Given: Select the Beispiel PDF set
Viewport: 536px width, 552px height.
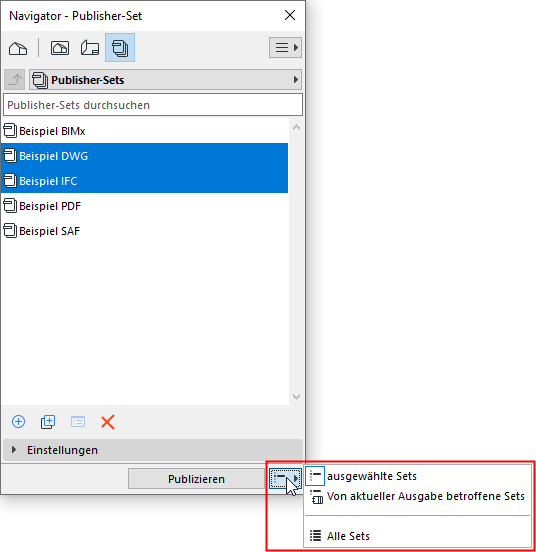Looking at the screenshot, I should [x=144, y=206].
